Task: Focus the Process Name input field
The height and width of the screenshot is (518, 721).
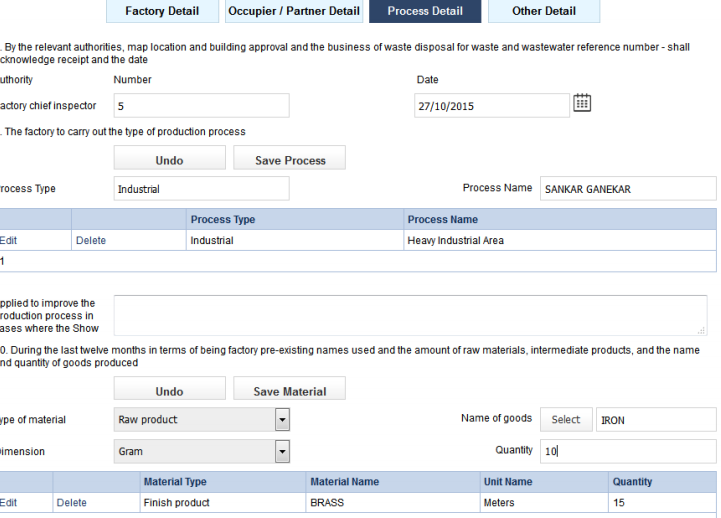Action: 628,189
